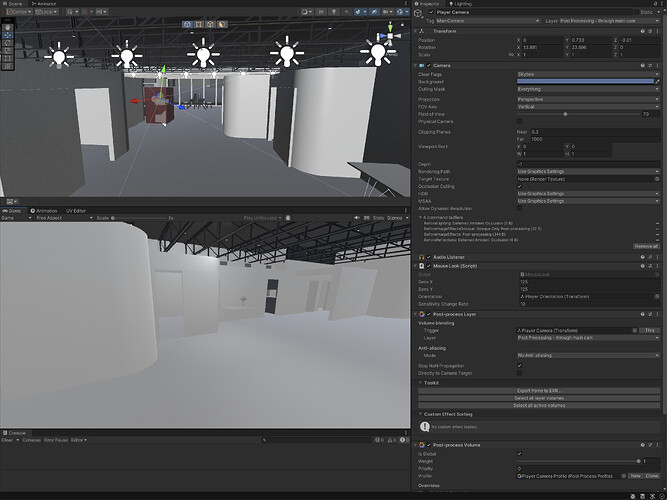Toggle the Camera component enabled checkbox
Screen dimensions: 667x500
point(429,66)
